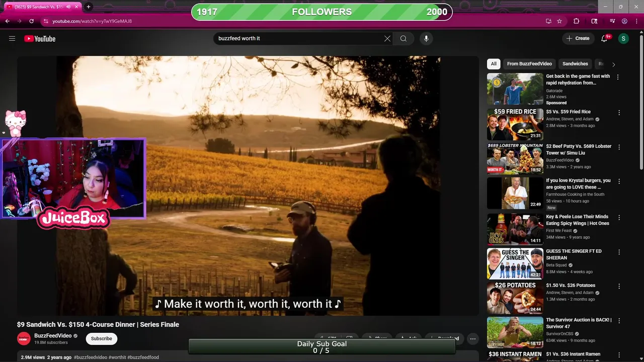The image size is (644, 362).
Task: Open options for $1.50 Vs. $26 Potatoes
Action: (x=619, y=286)
